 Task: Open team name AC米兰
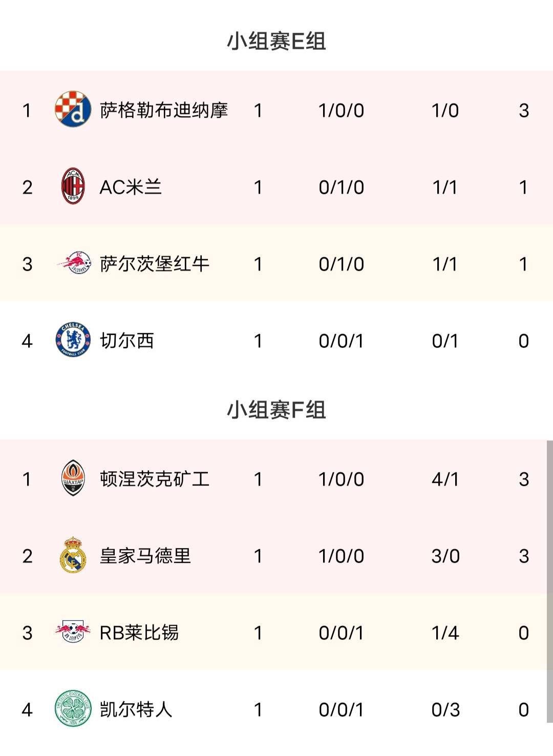[131, 187]
